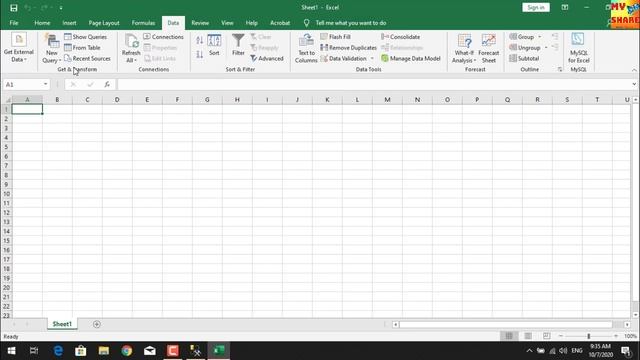
Task: Click zoom out minus button
Action: point(561,336)
